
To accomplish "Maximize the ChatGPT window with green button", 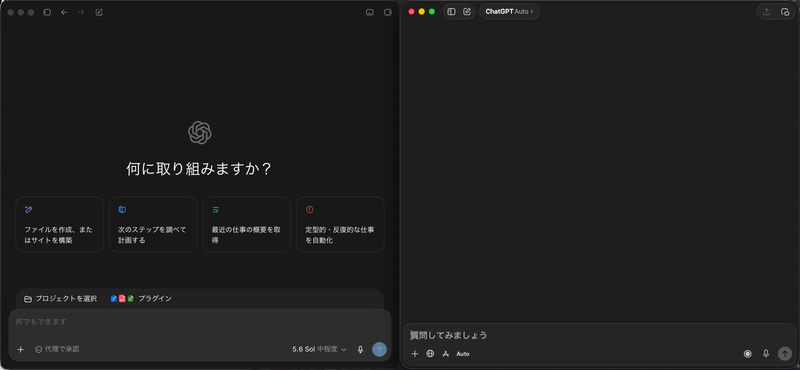I will click(x=432, y=12).
